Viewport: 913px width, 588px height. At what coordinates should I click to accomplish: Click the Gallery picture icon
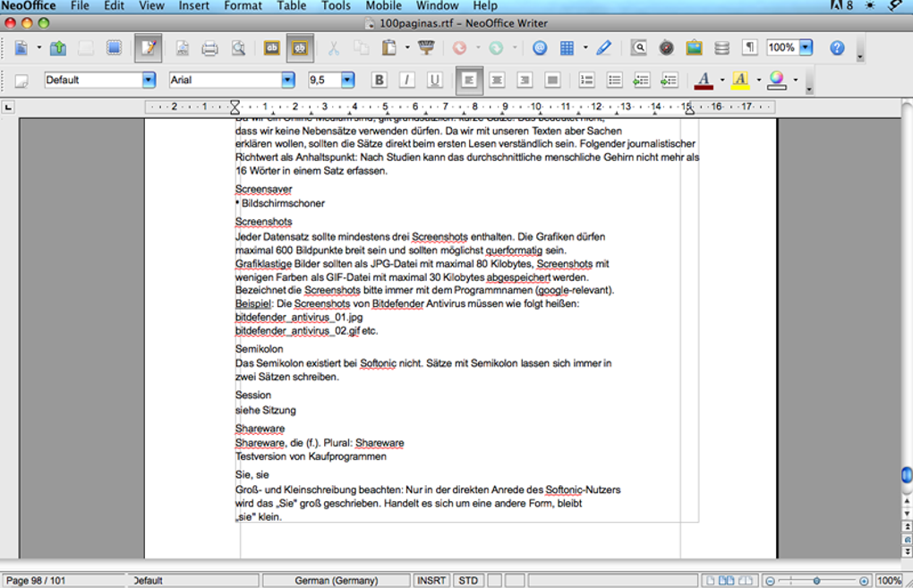[x=694, y=47]
